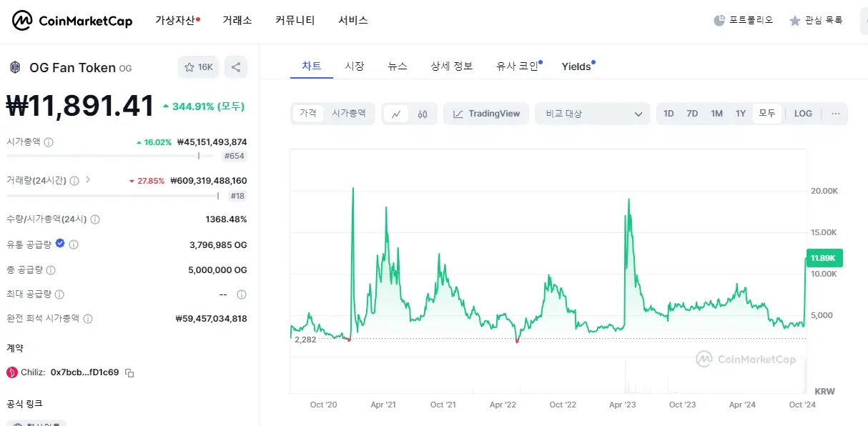Viewport: 868px width, 426px height.
Task: Click info icon next to 최대 공급량 label
Action: pos(59,294)
